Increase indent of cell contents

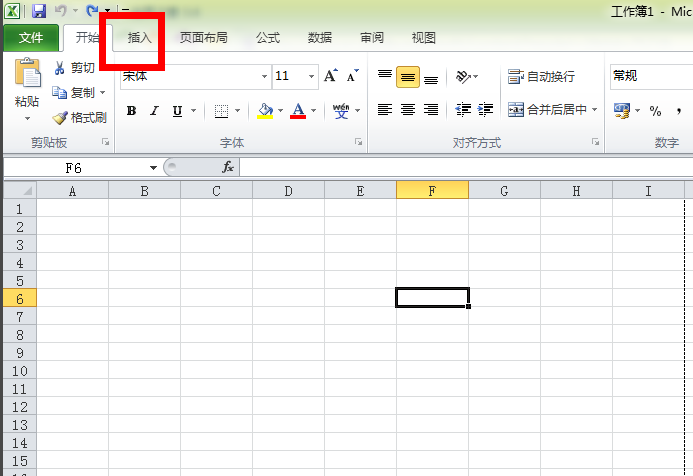click(486, 109)
